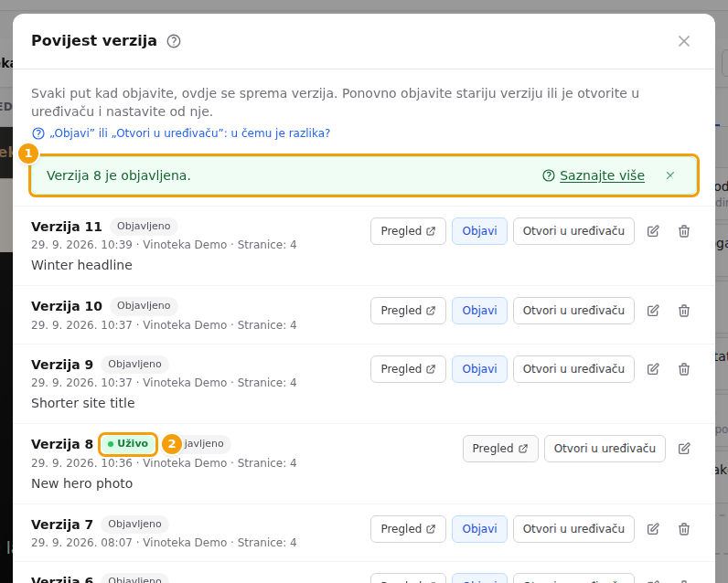Image resolution: width=728 pixels, height=583 pixels.
Task: Click the Verzija 8 je objavljena message
Action: 118,175
